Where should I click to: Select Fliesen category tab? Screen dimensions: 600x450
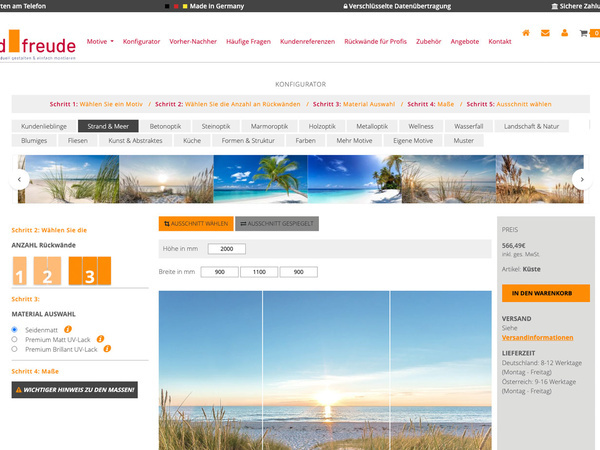pyautogui.click(x=78, y=140)
